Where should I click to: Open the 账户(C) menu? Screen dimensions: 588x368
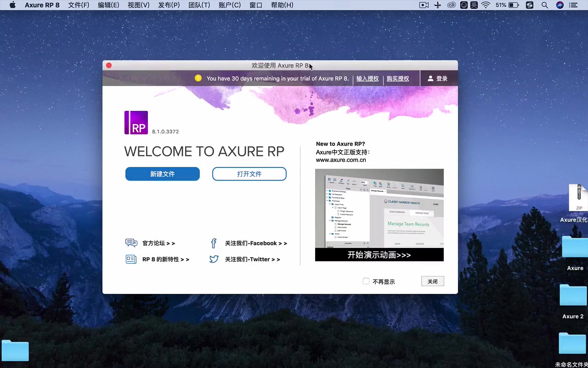pyautogui.click(x=230, y=5)
